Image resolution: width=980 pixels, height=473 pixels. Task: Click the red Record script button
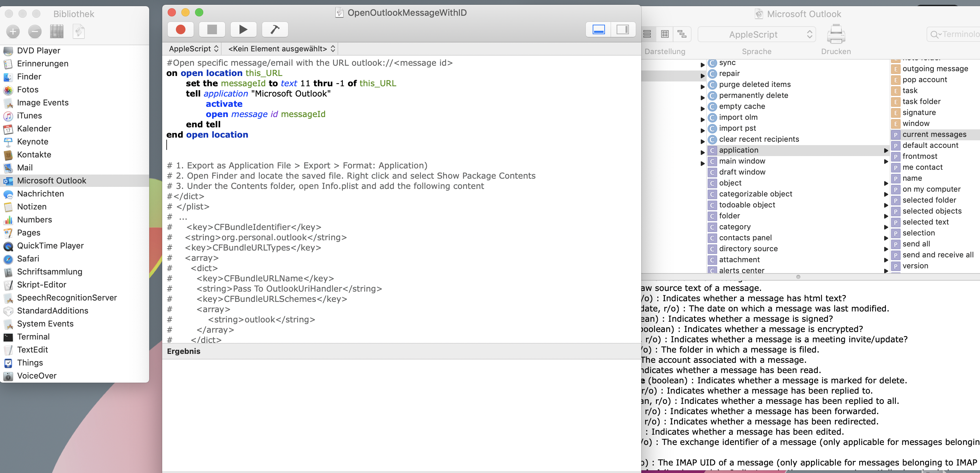(181, 29)
